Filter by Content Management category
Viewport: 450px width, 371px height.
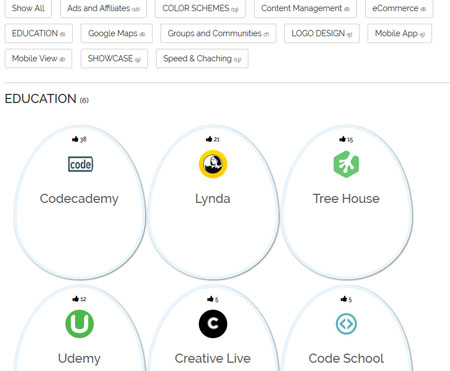tap(305, 8)
